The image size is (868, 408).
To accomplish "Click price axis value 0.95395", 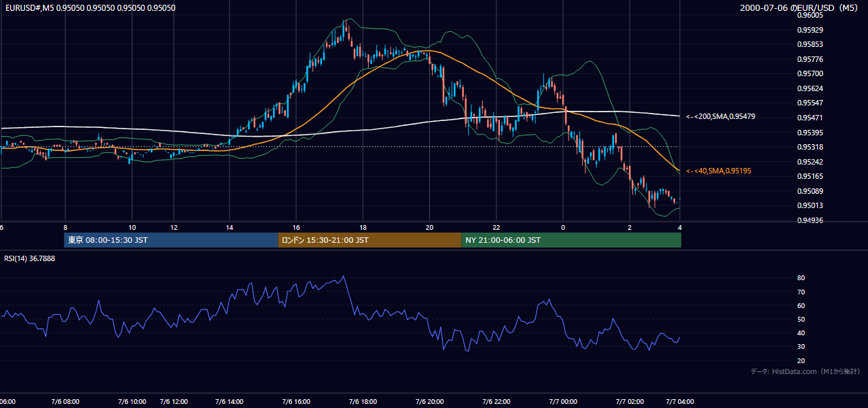I will point(810,133).
